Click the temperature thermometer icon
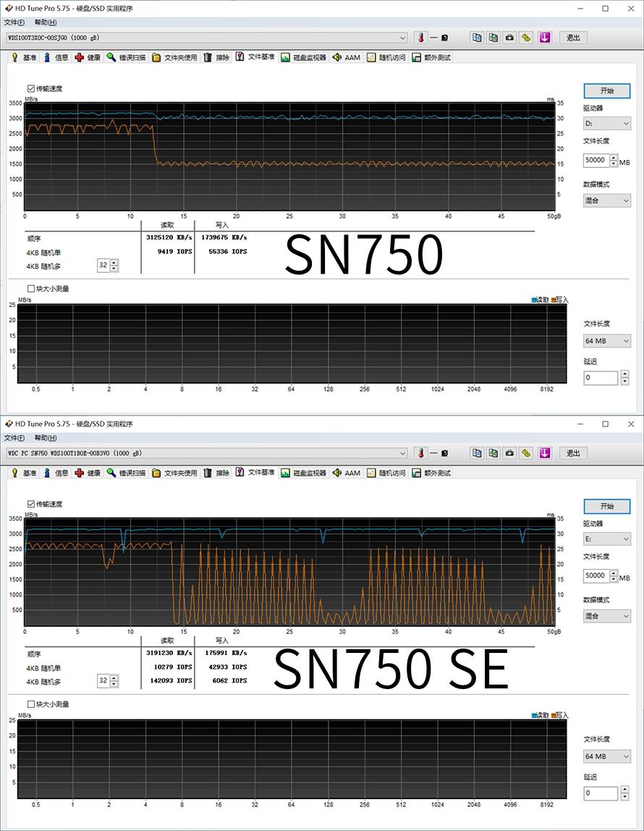This screenshot has width=644, height=831. [420, 37]
